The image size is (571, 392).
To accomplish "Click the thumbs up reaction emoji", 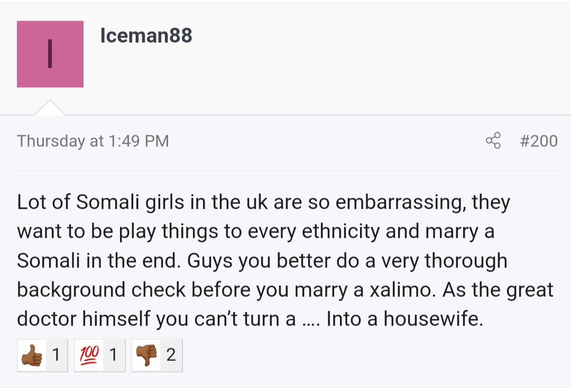I will (31, 355).
